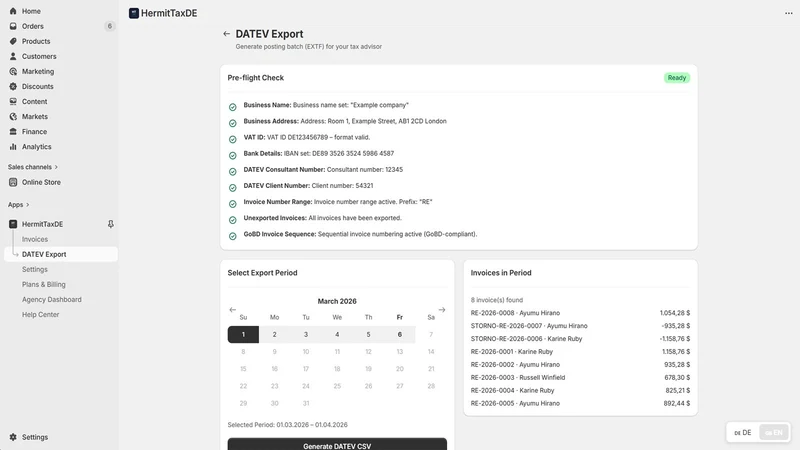Viewport: 800px width, 450px height.
Task: Select March 3 in calendar
Action: coord(306,335)
